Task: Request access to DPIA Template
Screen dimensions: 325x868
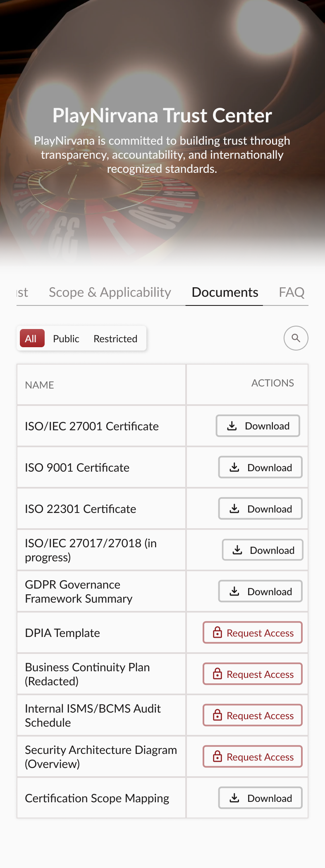Action: [253, 632]
